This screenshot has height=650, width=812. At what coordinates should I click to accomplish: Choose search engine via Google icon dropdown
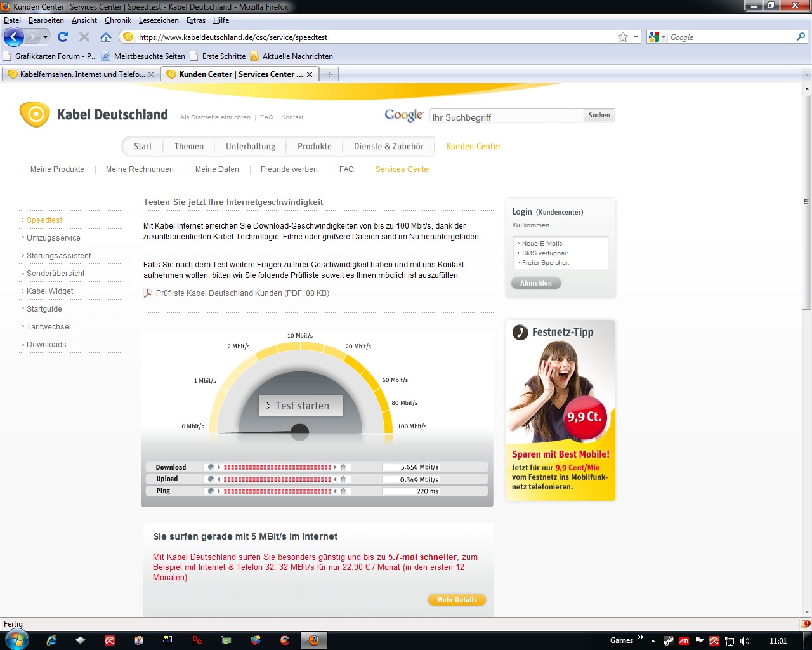pyautogui.click(x=657, y=37)
